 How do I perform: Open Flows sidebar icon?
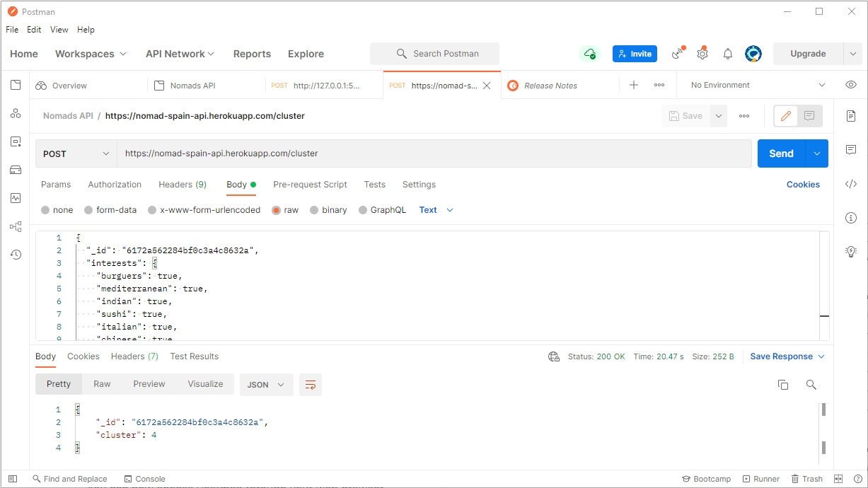click(16, 226)
